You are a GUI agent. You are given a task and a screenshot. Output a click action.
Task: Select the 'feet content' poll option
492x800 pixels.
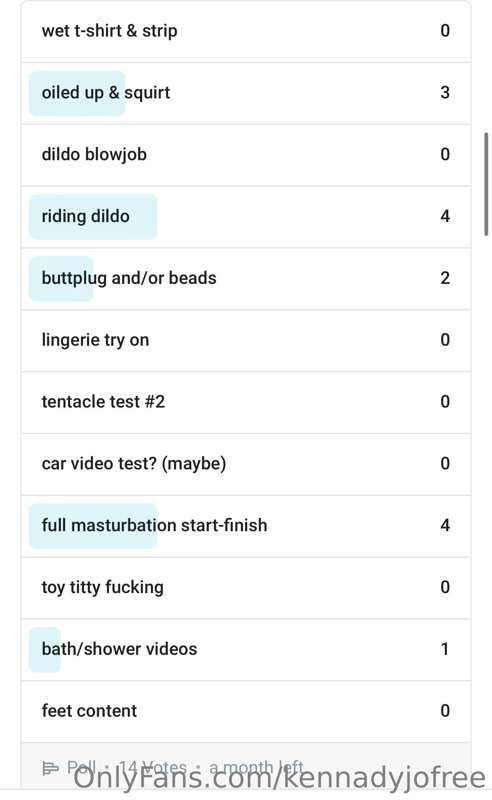coord(245,711)
